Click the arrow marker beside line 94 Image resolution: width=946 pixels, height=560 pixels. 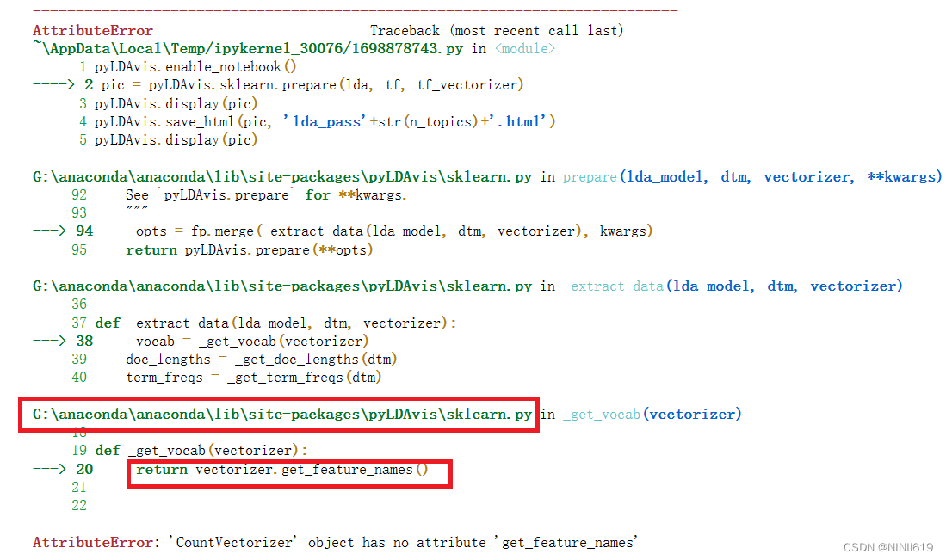click(x=50, y=231)
